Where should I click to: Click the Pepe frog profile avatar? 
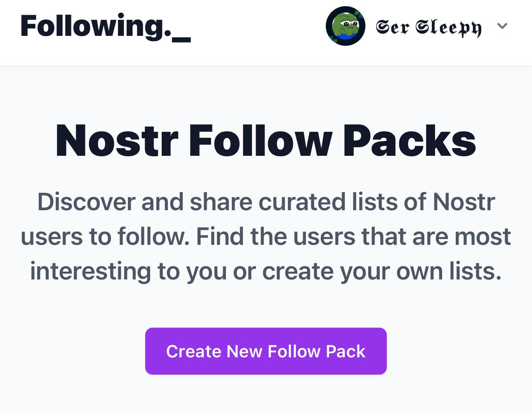point(346,26)
